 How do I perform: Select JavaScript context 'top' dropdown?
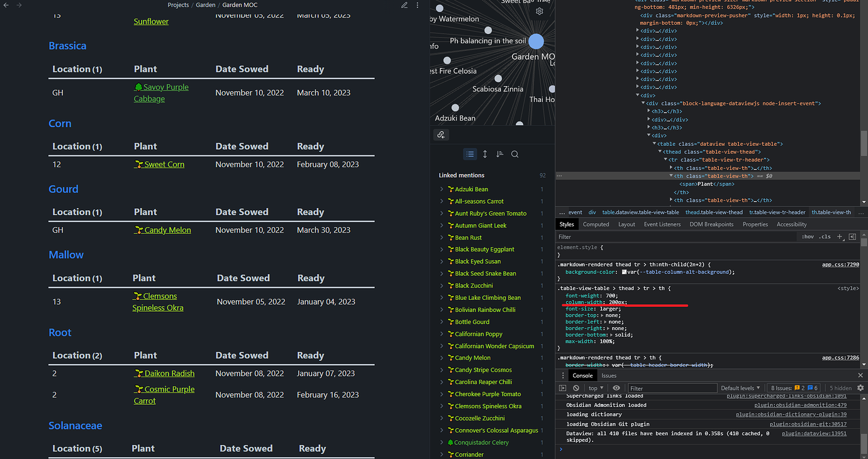tap(596, 388)
